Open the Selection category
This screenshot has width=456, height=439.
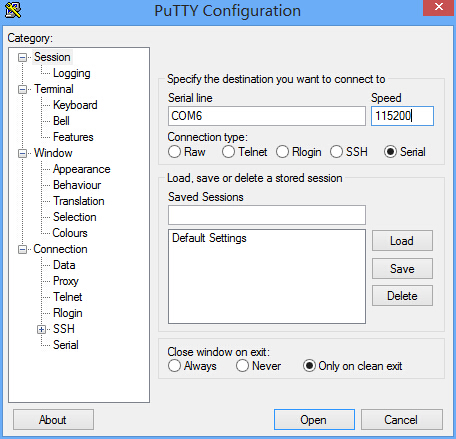[75, 217]
